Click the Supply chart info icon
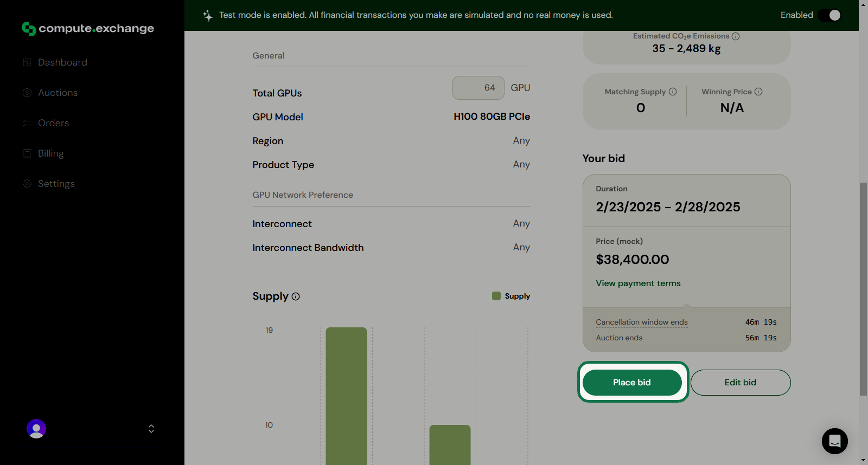This screenshot has height=465, width=868. pyautogui.click(x=296, y=296)
